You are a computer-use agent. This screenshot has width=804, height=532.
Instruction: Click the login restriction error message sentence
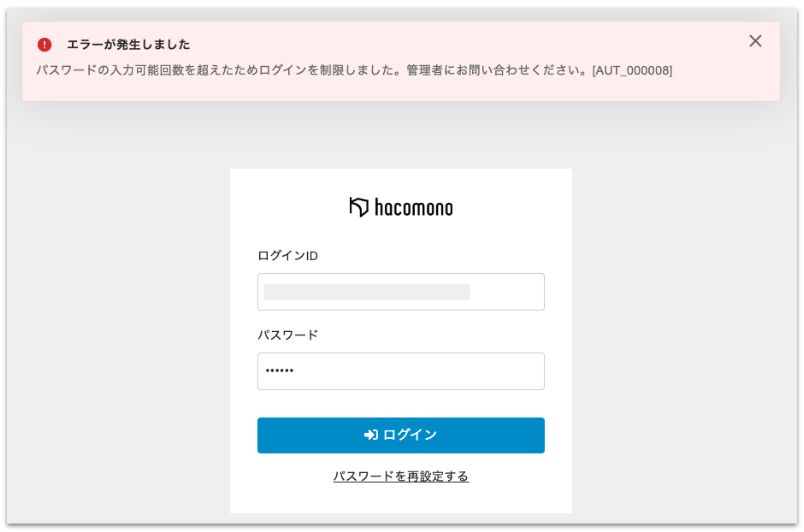(220, 71)
